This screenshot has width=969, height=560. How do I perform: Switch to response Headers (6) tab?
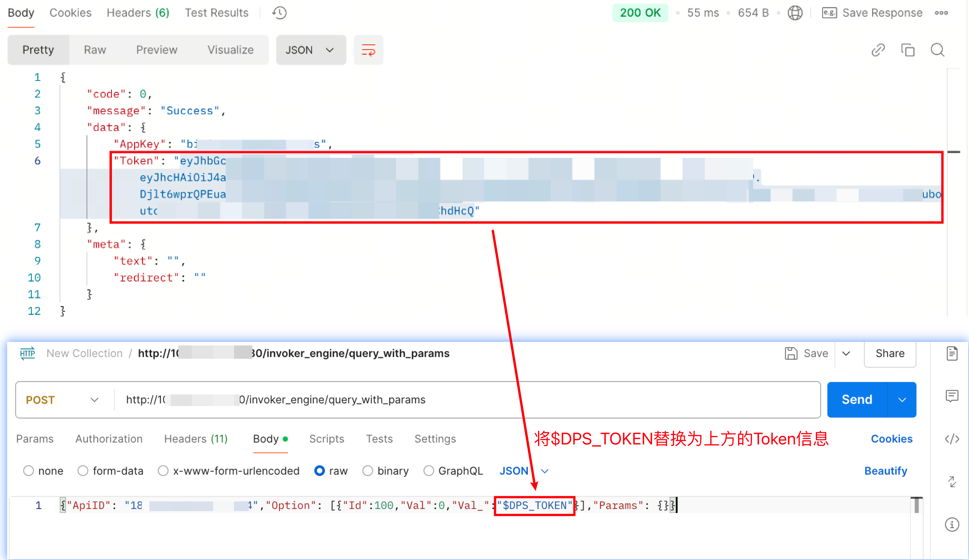[138, 13]
